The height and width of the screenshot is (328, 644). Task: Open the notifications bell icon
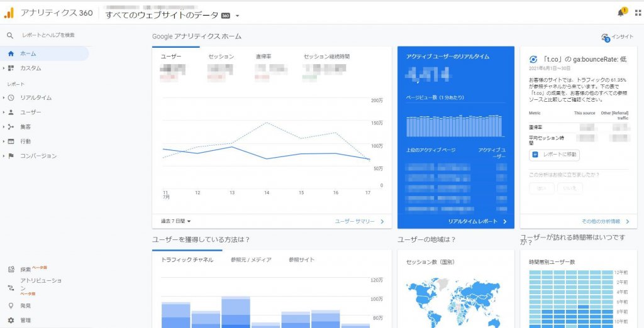pyautogui.click(x=621, y=13)
